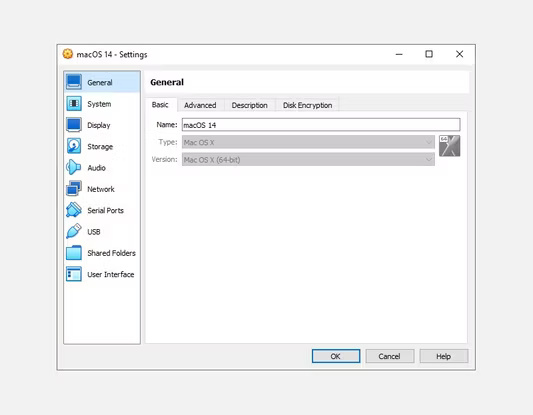The image size is (533, 415).
Task: Click the Mac OS X 64-bit logo
Action: click(x=449, y=146)
